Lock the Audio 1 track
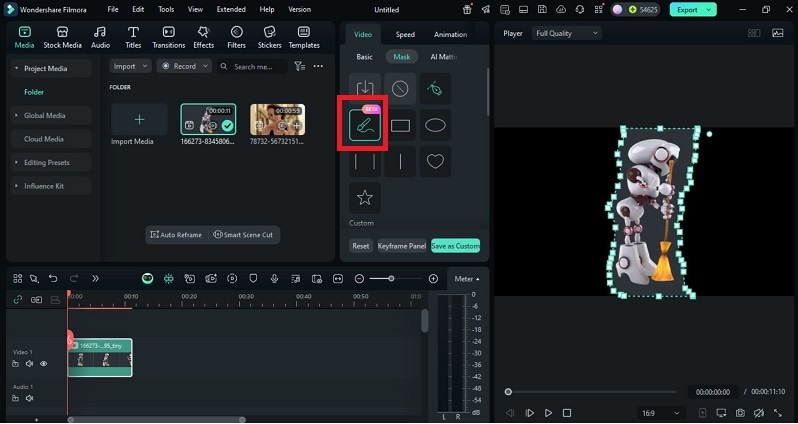 point(16,399)
